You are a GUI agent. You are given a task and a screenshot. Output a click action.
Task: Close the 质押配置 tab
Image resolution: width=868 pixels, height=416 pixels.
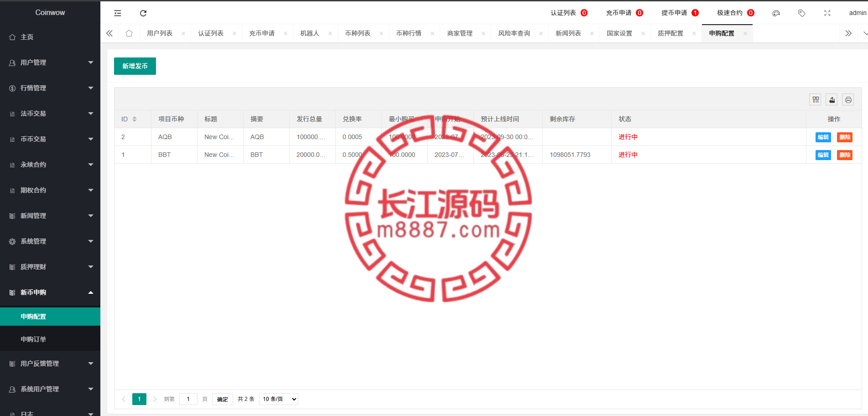694,33
